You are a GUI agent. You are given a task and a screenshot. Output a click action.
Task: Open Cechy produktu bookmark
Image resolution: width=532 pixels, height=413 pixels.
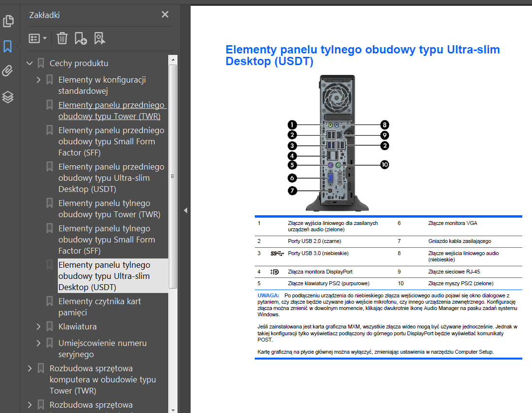(79, 63)
